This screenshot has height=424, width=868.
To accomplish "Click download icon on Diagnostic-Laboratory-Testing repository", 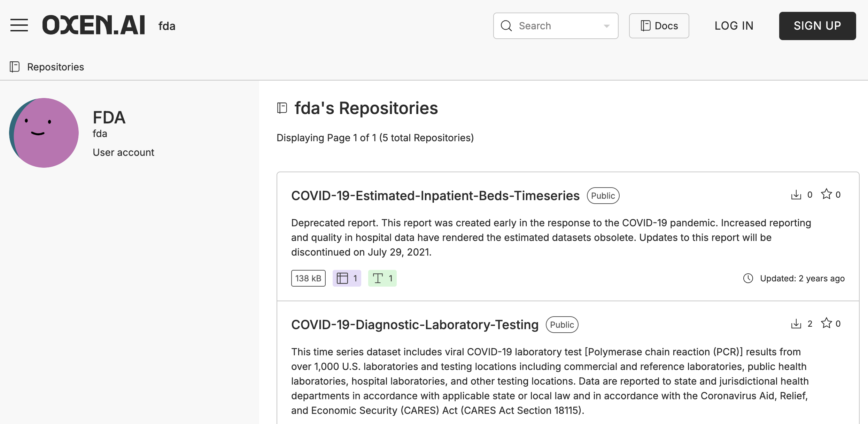I will point(796,324).
